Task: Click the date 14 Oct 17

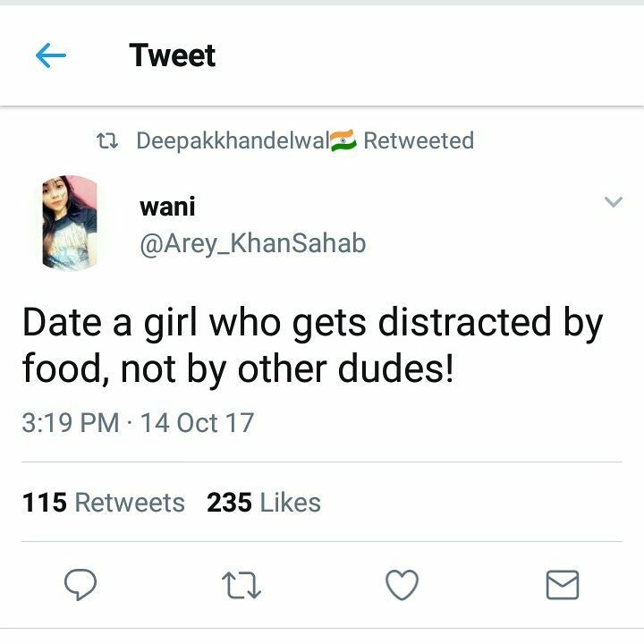Action: point(197,422)
